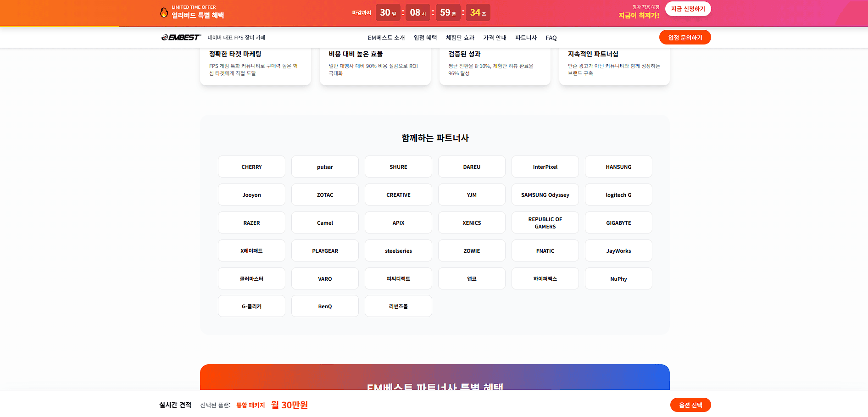
Task: Click the CHERRY partner card
Action: pos(251,167)
